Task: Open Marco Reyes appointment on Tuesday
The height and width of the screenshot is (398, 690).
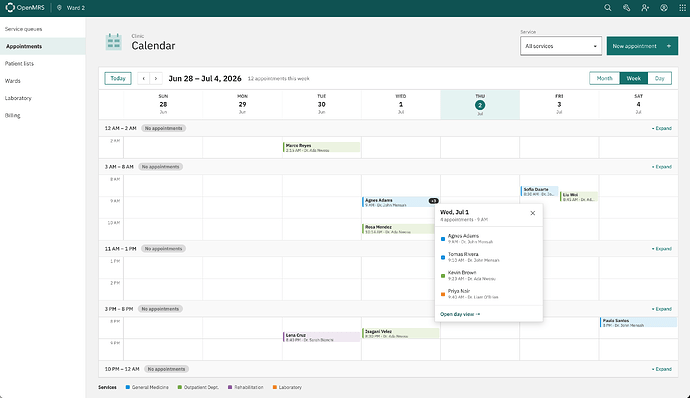Action: tap(321, 147)
